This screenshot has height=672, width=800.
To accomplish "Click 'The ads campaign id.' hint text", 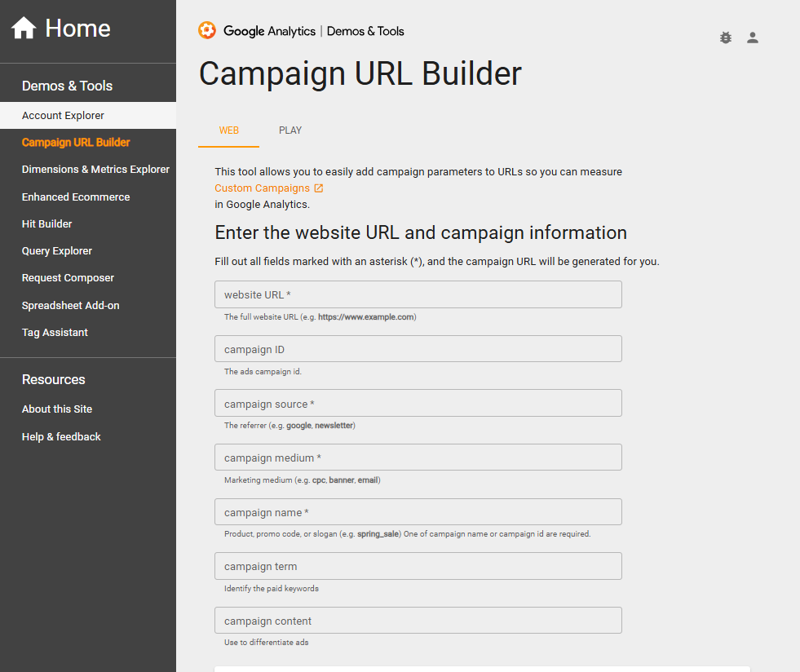I will coord(263,371).
